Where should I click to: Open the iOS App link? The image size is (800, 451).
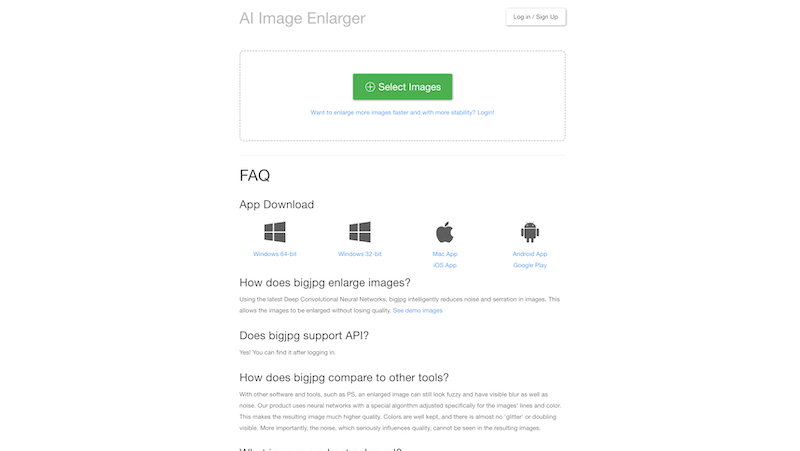click(x=445, y=265)
